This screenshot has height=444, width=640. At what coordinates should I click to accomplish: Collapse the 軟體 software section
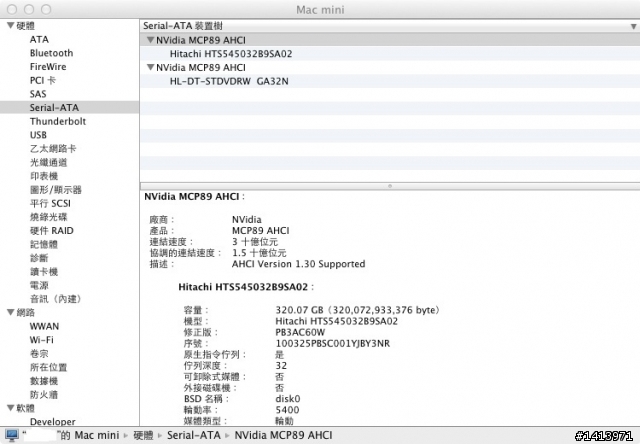coord(11,408)
